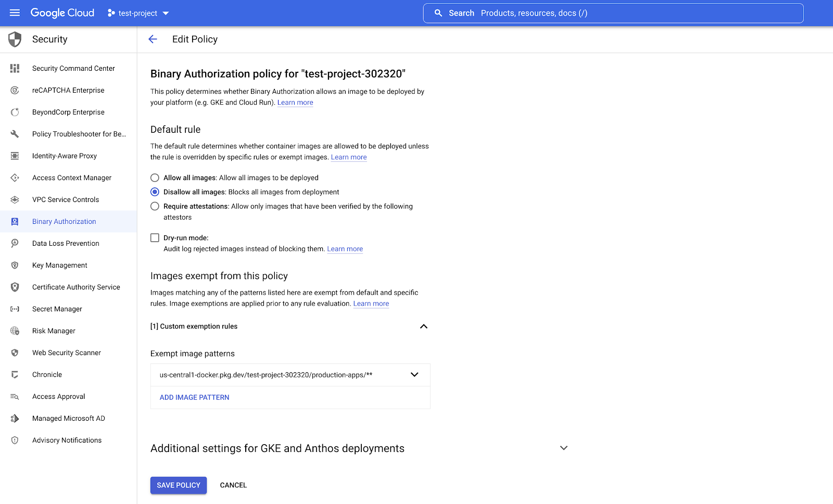Click the Security shield icon
This screenshot has width=833, height=504.
pos(15,39)
